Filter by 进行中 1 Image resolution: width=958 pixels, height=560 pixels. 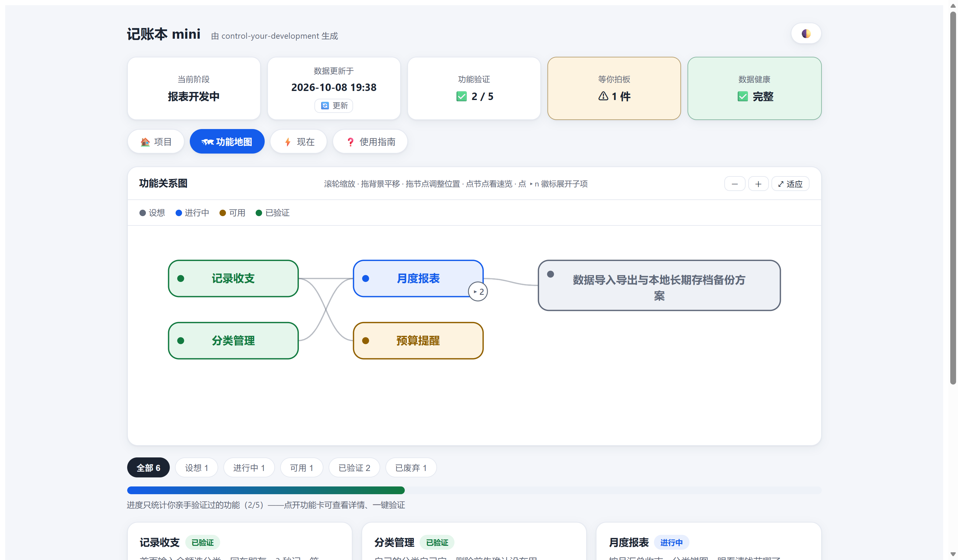249,468
